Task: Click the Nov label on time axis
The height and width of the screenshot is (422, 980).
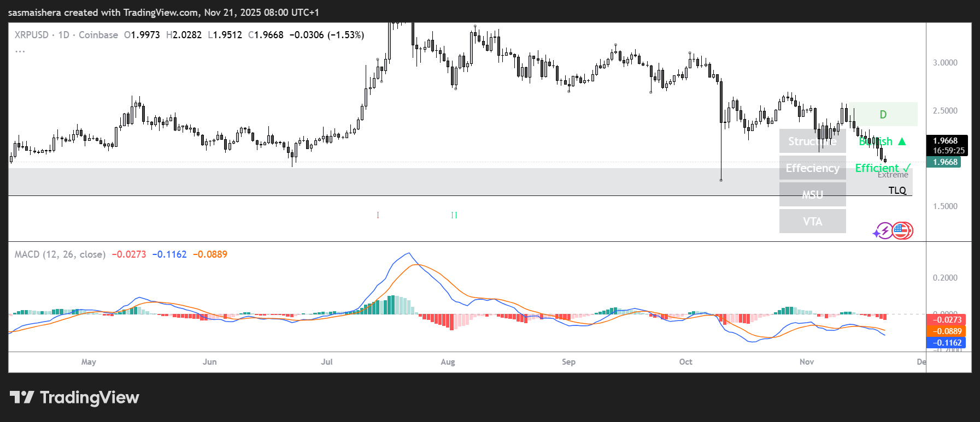Action: (x=807, y=362)
